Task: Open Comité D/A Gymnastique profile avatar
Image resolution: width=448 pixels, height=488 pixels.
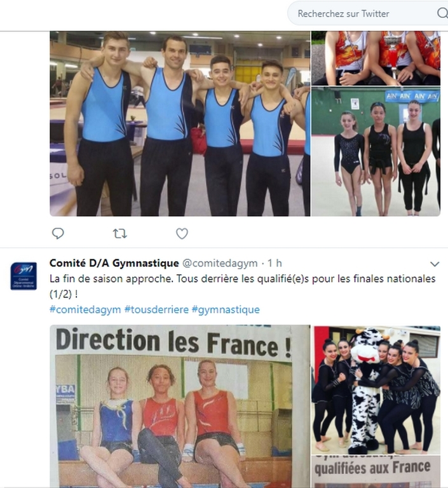Action: click(x=24, y=276)
